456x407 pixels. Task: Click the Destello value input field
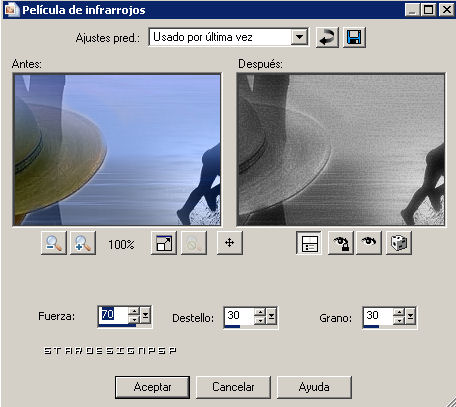click(x=239, y=316)
